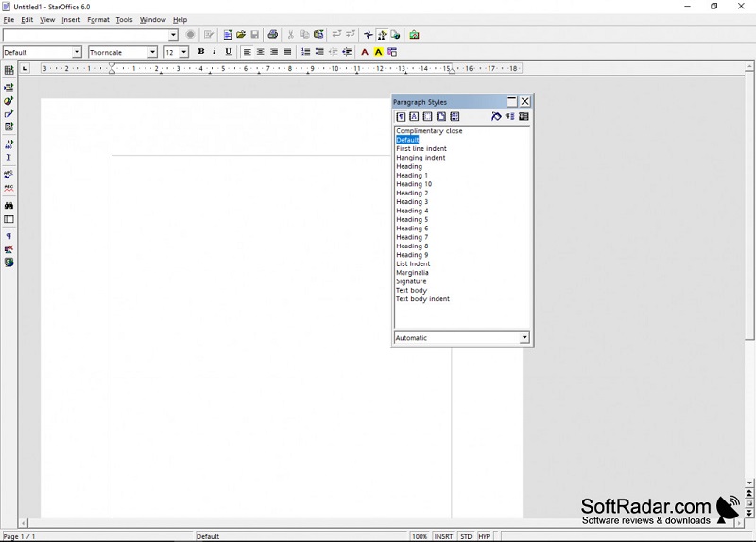Open the URL load box dropdown
The height and width of the screenshot is (542, 756).
point(173,35)
